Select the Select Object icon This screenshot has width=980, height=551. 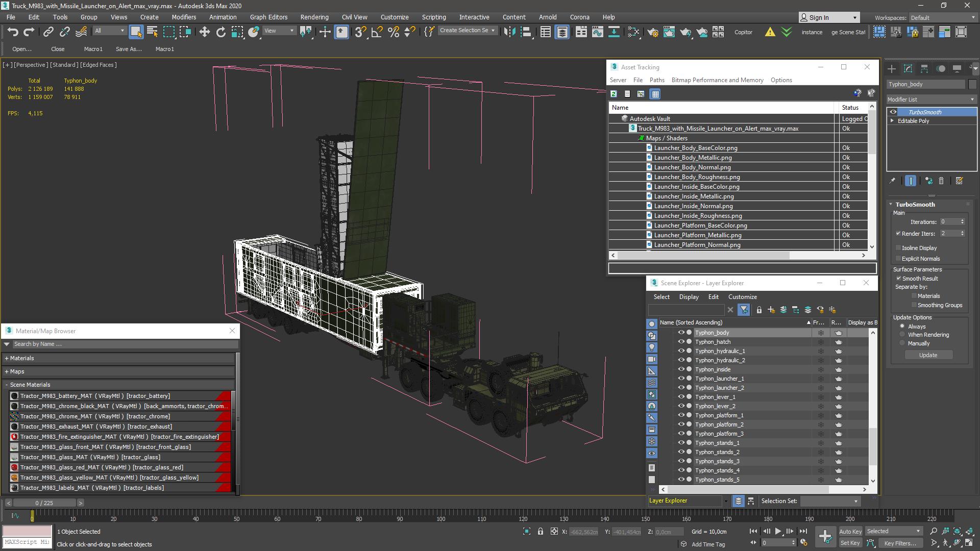click(136, 32)
